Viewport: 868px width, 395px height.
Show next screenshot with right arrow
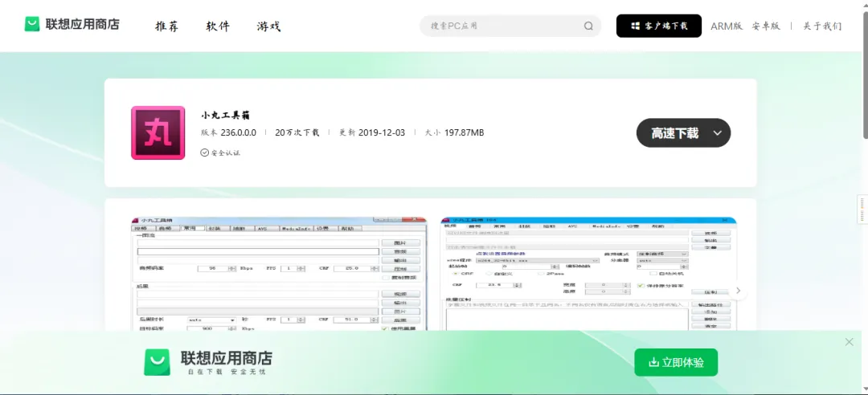(x=738, y=291)
